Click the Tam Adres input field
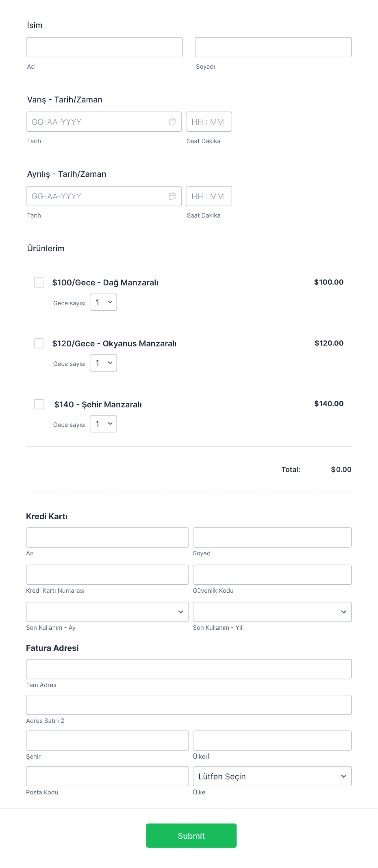The height and width of the screenshot is (868, 378). (189, 669)
